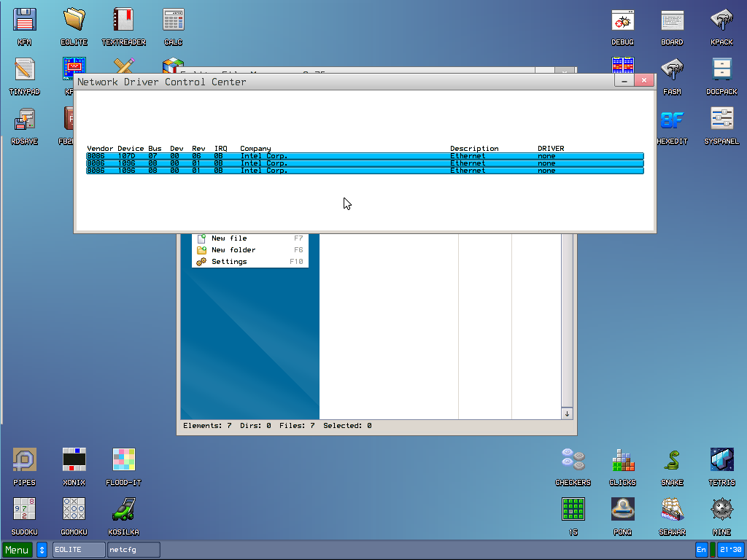Open TINYPAD text editor icon
747x560 pixels.
(25, 70)
